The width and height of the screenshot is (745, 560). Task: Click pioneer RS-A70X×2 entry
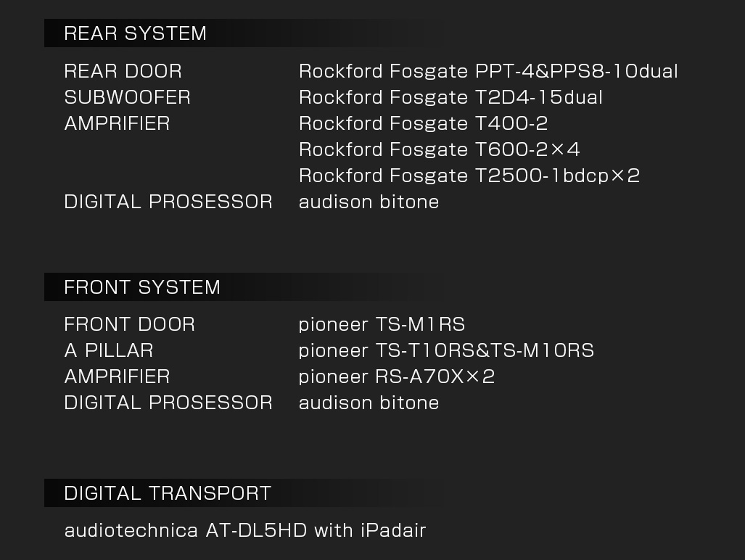pos(397,376)
